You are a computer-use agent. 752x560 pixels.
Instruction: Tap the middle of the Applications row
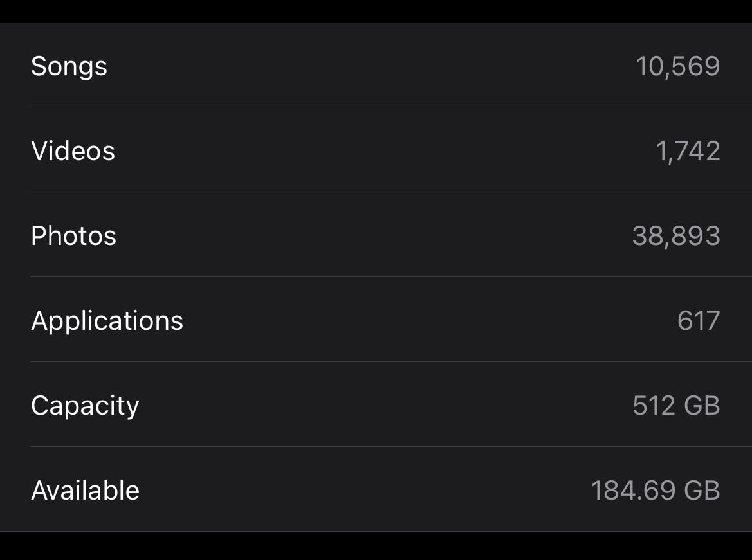coord(376,320)
